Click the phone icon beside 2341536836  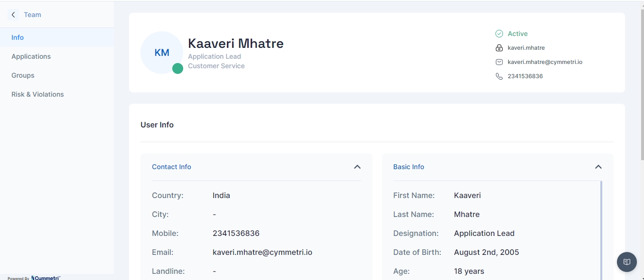[499, 76]
